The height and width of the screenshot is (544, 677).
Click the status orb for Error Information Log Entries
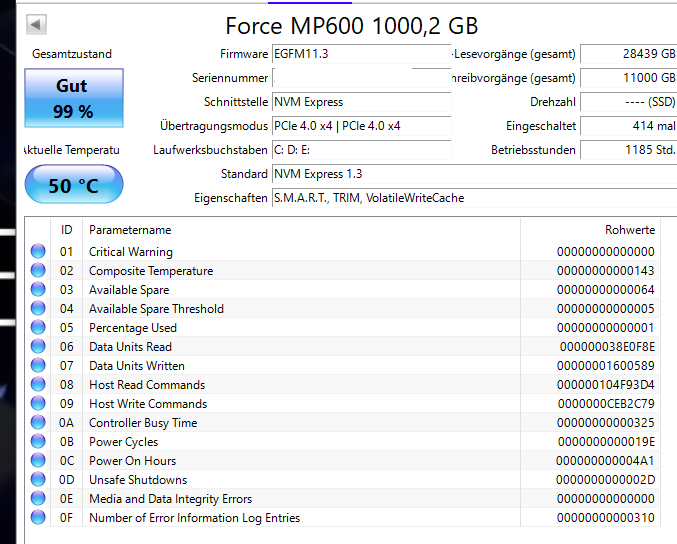click(x=38, y=517)
